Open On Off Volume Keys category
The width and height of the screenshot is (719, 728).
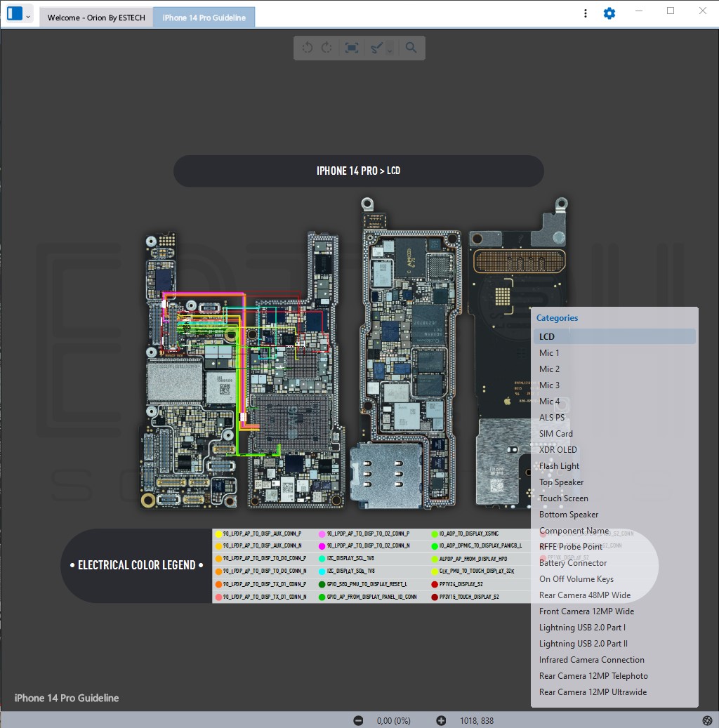pyautogui.click(x=614, y=579)
